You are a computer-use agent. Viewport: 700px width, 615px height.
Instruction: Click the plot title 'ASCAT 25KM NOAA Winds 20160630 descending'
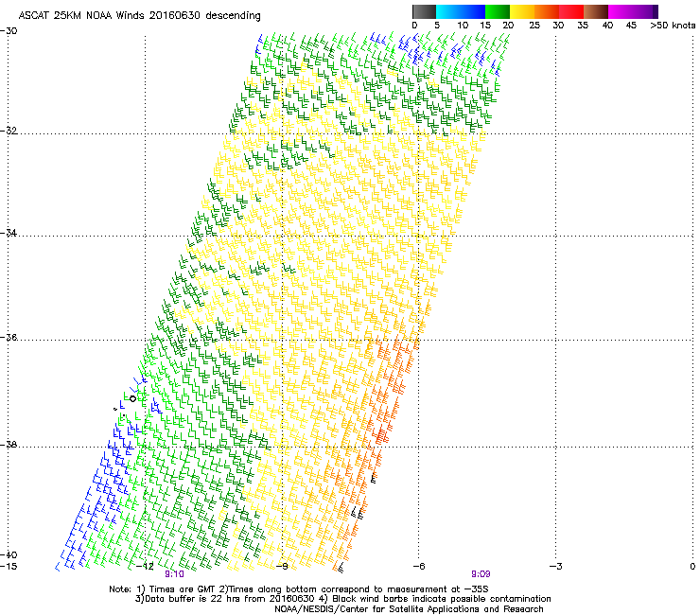tap(139, 15)
